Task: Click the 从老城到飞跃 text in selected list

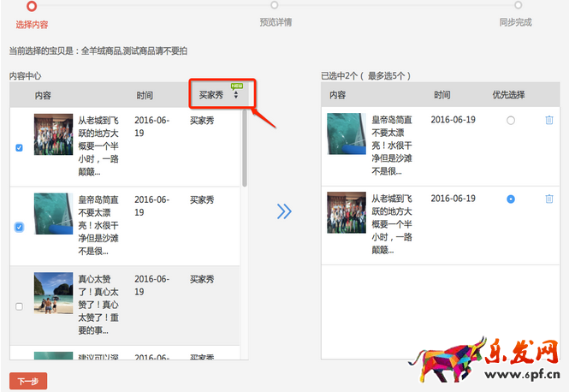Action: (392, 224)
